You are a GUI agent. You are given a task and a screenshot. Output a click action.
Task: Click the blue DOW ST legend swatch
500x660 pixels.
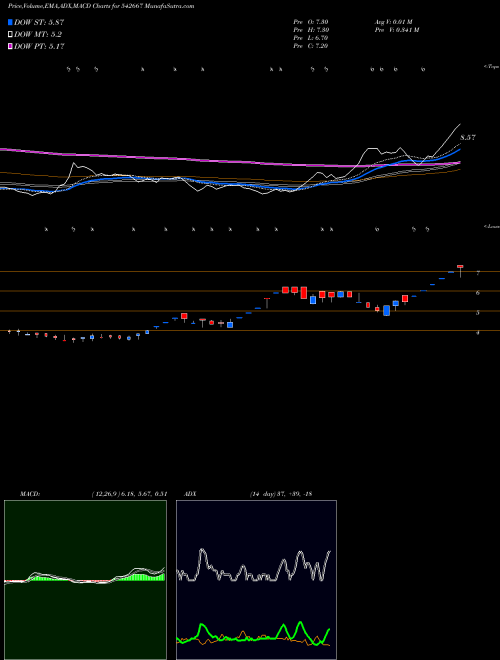pyautogui.click(x=11, y=22)
